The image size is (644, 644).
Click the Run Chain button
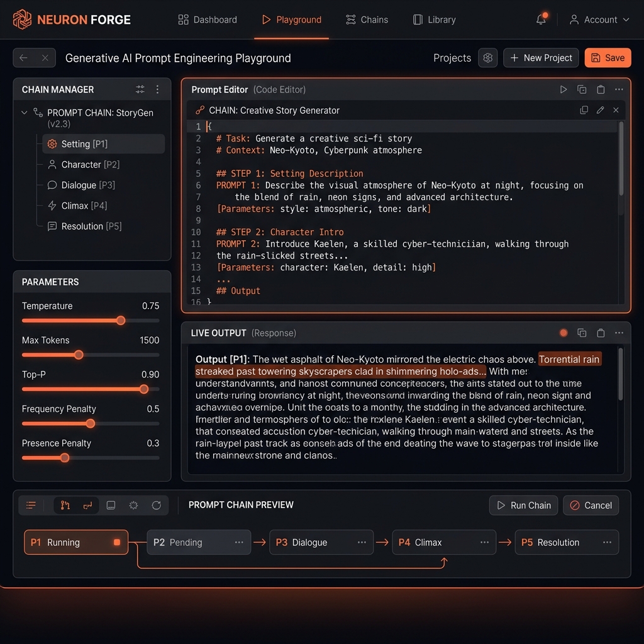tap(523, 505)
